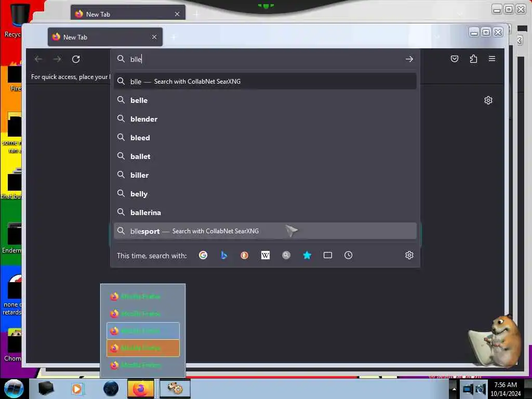Screen dimensions: 532x399
Task: Close the front window's New Tab tab
Action: pyautogui.click(x=154, y=37)
